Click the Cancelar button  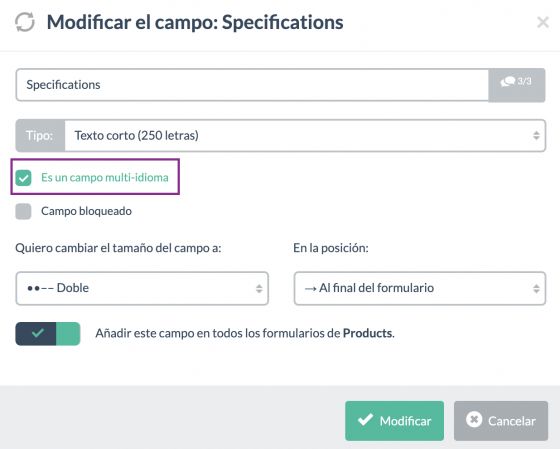(x=501, y=420)
